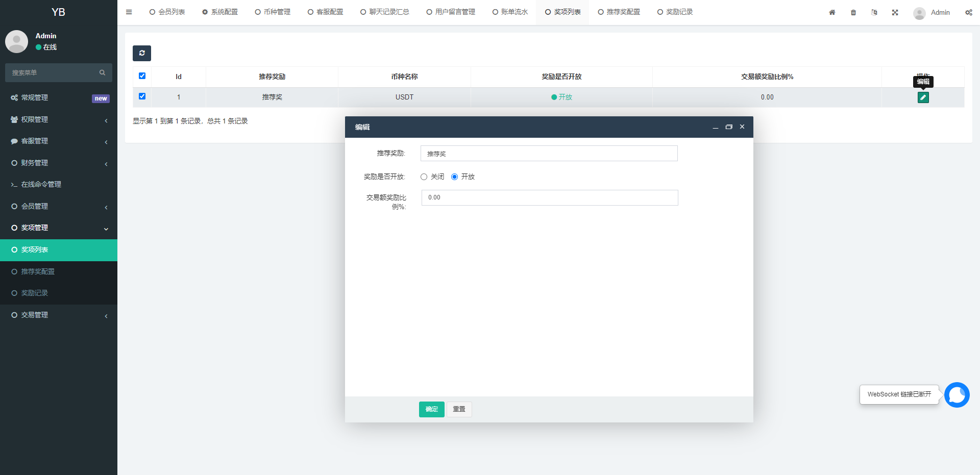The width and height of the screenshot is (980, 475).
Task: Click the 重置 reset button
Action: tap(459, 409)
